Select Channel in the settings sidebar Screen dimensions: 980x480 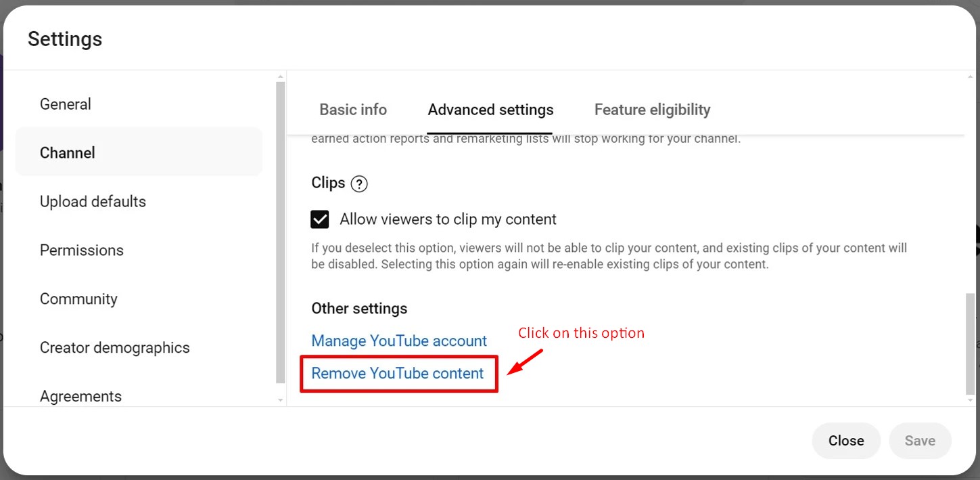67,152
